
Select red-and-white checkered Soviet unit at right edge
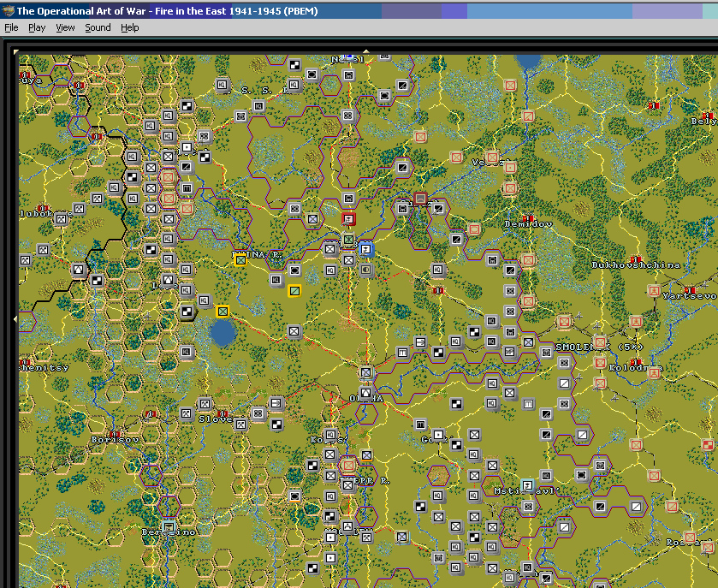pos(708,444)
